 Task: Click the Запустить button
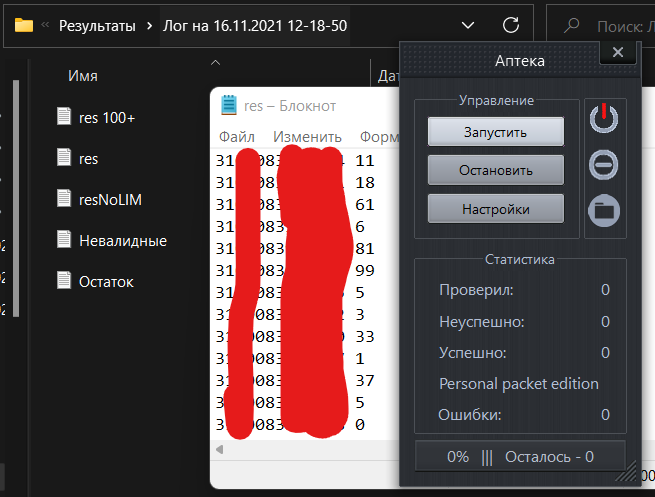pyautogui.click(x=496, y=132)
